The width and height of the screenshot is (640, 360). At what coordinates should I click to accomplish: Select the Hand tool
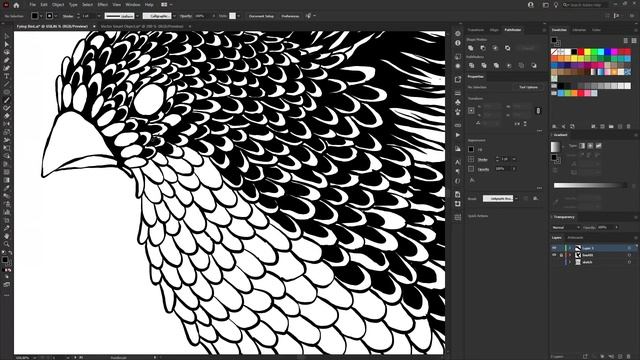[7, 236]
